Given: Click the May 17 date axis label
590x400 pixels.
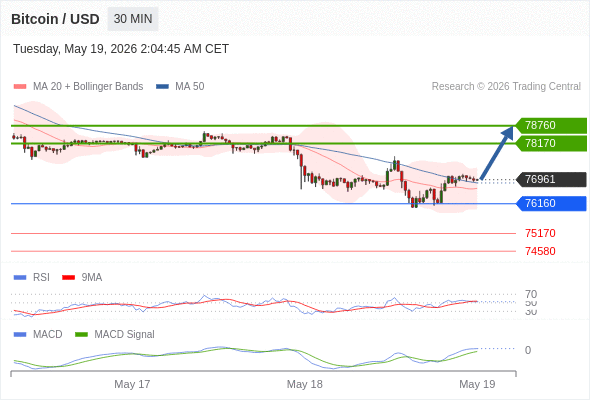Looking at the screenshot, I should click(132, 384).
